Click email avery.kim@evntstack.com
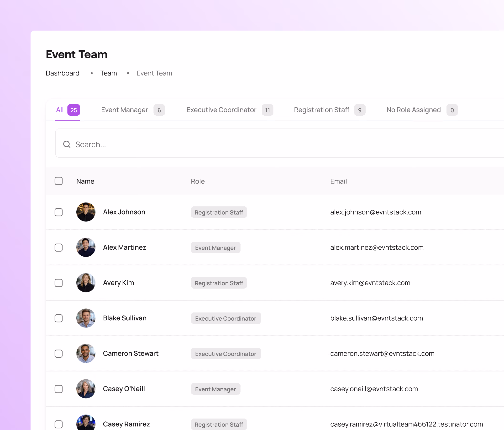The height and width of the screenshot is (430, 504). click(370, 283)
